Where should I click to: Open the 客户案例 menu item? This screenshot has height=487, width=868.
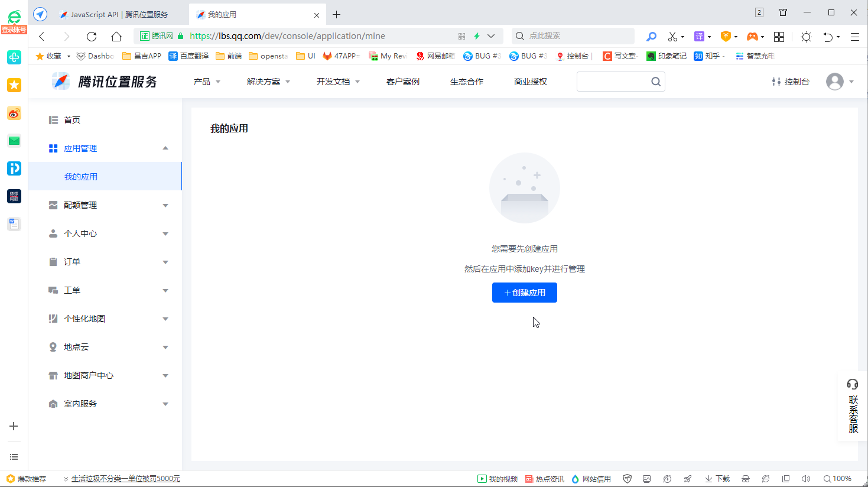(x=402, y=82)
